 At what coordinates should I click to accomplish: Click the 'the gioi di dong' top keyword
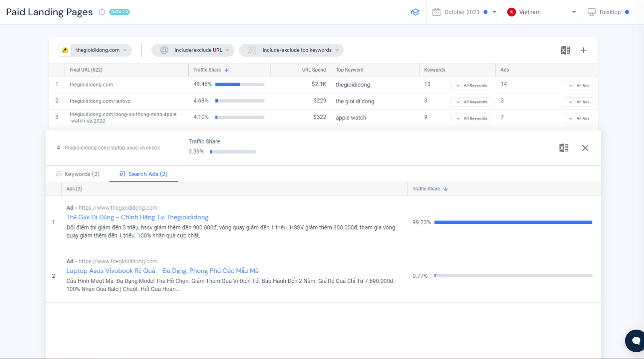pos(355,101)
